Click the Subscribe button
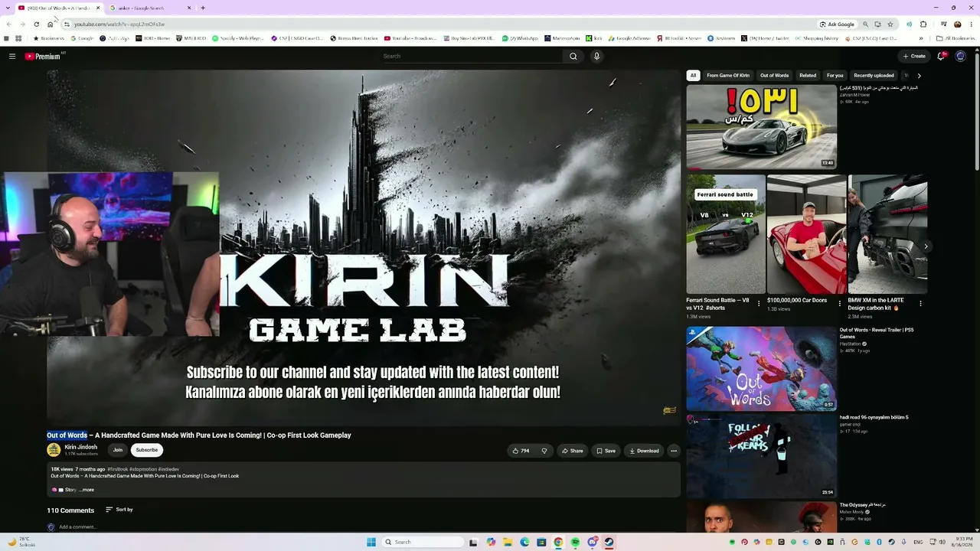 [147, 450]
